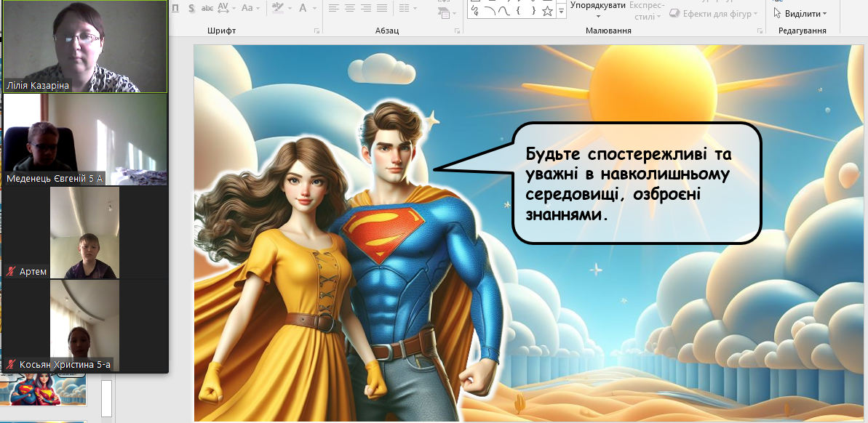Open change case Aa menu
Image resolution: width=868 pixels, height=423 pixels.
coord(247,8)
